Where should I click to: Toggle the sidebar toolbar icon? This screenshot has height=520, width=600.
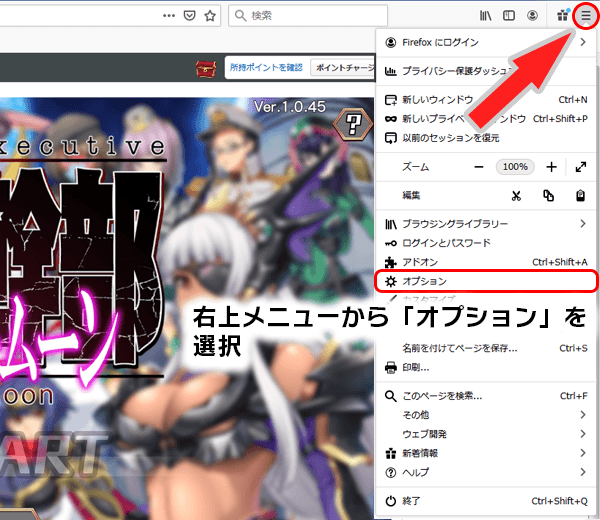coord(509,15)
